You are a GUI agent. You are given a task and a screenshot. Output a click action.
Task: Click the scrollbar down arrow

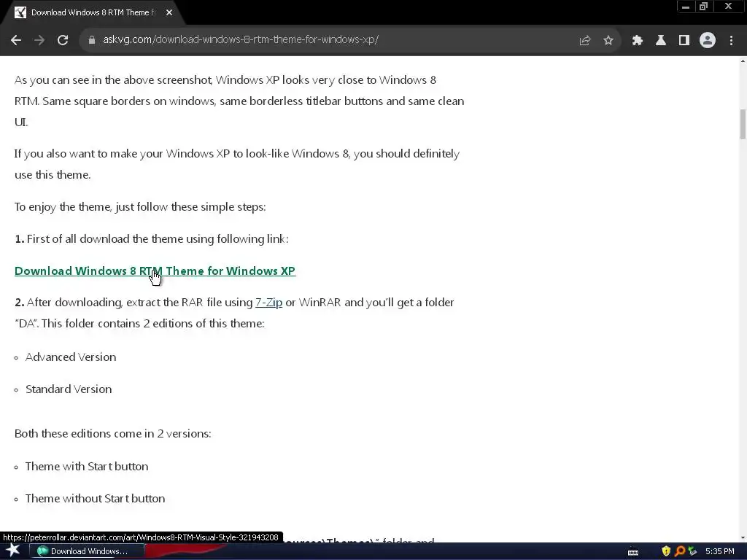(743, 538)
